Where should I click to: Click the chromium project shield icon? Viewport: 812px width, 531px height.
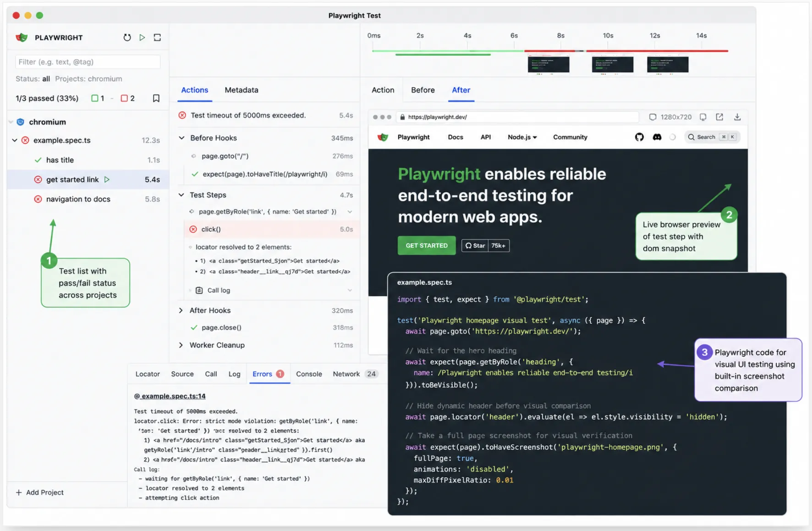pyautogui.click(x=21, y=122)
